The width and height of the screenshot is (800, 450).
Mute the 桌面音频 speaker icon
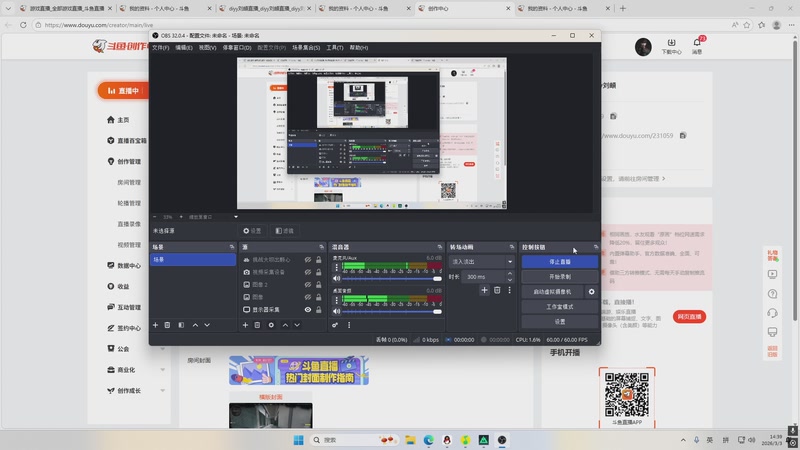[x=336, y=311]
